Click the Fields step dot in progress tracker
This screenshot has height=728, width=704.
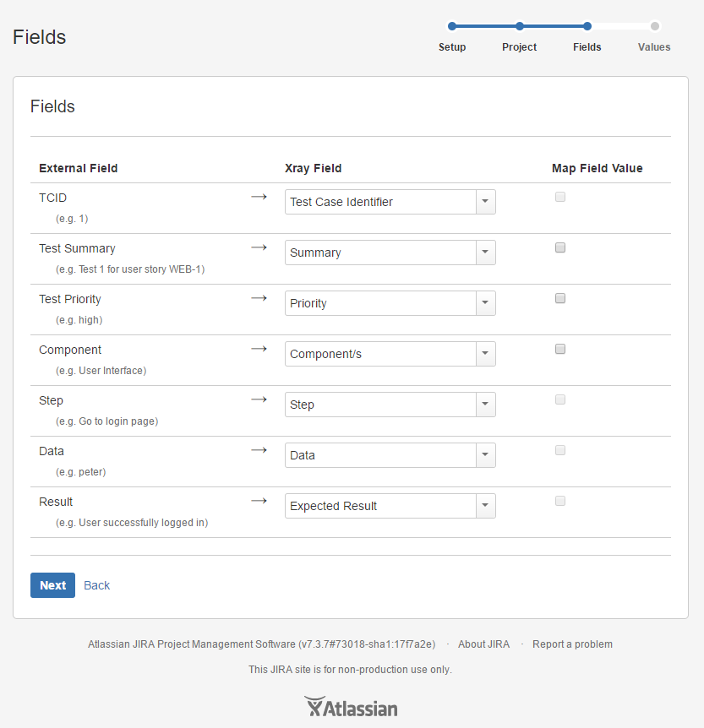coord(587,26)
